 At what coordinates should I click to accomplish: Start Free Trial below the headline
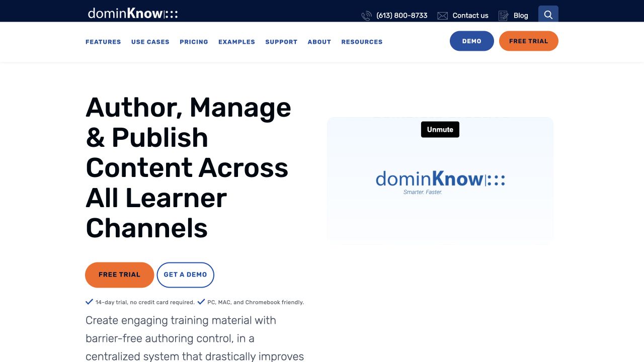(120, 275)
